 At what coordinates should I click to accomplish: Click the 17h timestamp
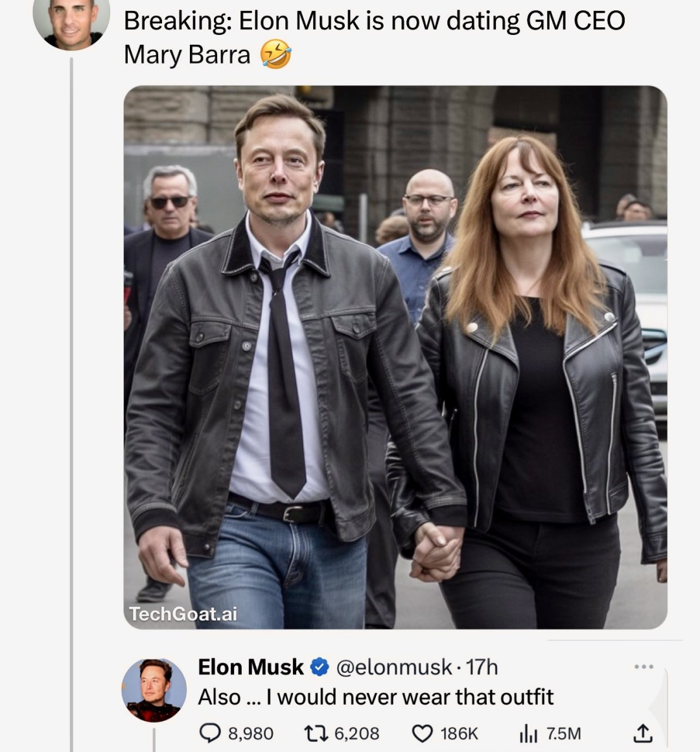[482, 666]
